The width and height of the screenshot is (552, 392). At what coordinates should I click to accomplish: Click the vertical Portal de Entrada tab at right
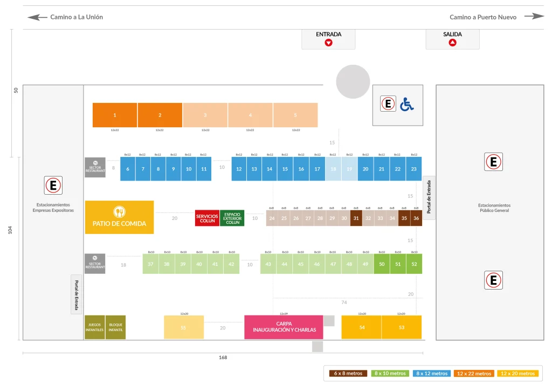[x=429, y=197]
